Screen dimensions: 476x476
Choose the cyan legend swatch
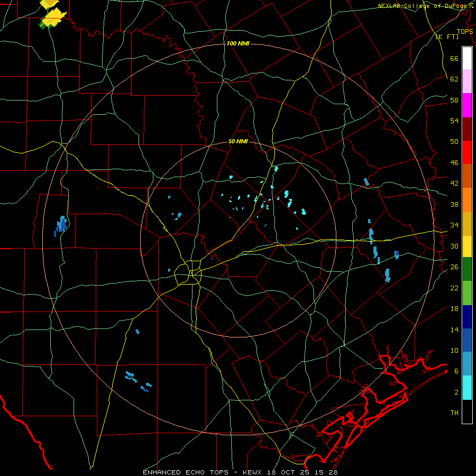(x=467, y=388)
